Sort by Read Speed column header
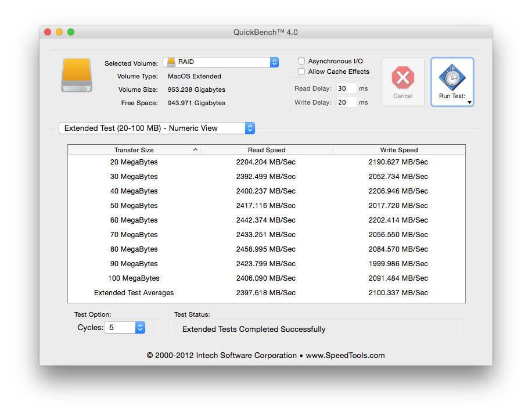This screenshot has width=532, height=419. click(267, 150)
